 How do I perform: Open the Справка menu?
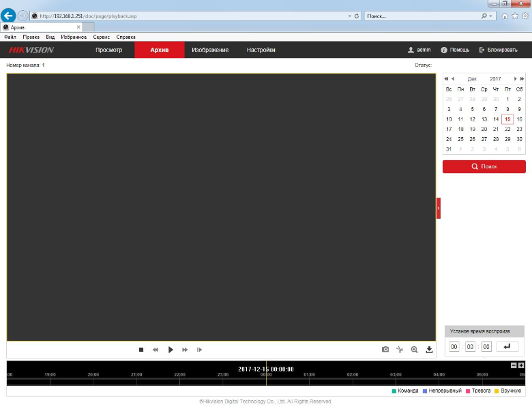coord(126,37)
